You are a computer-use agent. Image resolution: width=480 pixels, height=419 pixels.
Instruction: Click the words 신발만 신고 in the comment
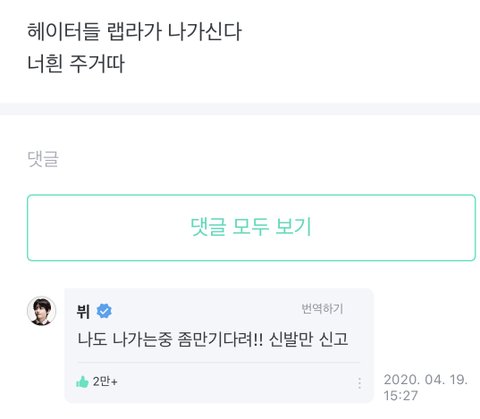click(308, 339)
